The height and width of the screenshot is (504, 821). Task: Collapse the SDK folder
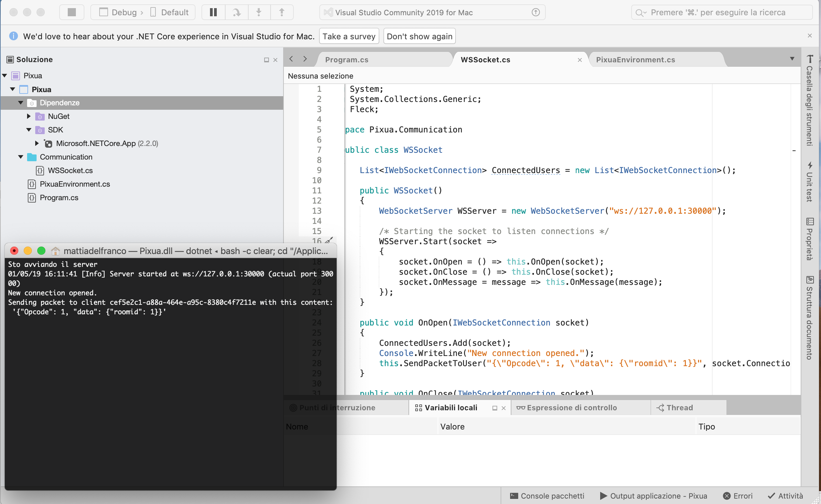pyautogui.click(x=29, y=130)
